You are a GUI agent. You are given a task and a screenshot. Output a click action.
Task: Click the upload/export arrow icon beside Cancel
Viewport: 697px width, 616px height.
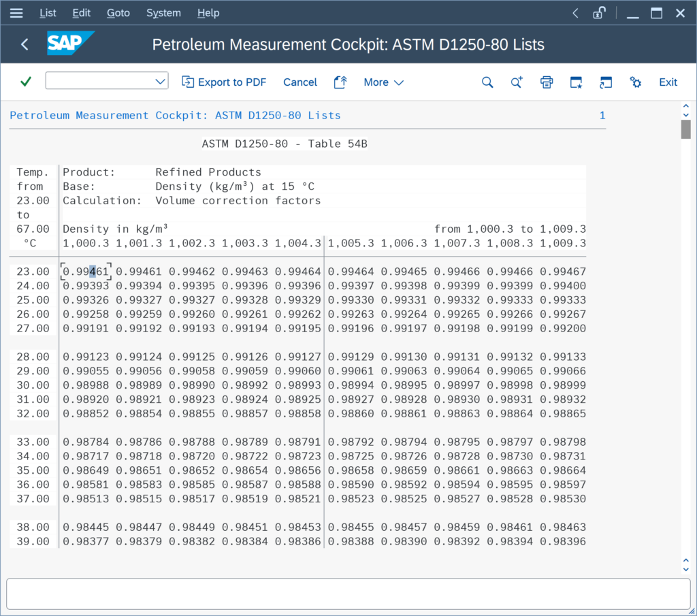(x=340, y=82)
